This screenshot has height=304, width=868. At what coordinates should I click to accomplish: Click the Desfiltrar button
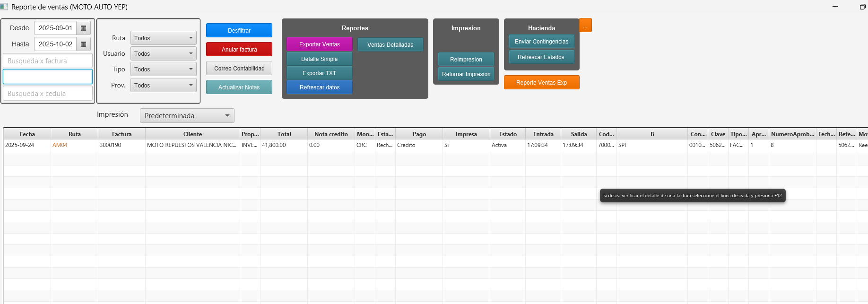pos(239,30)
